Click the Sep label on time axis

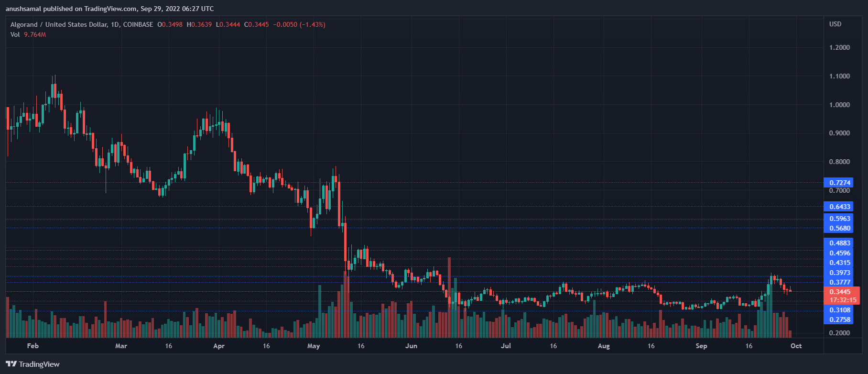701,346
